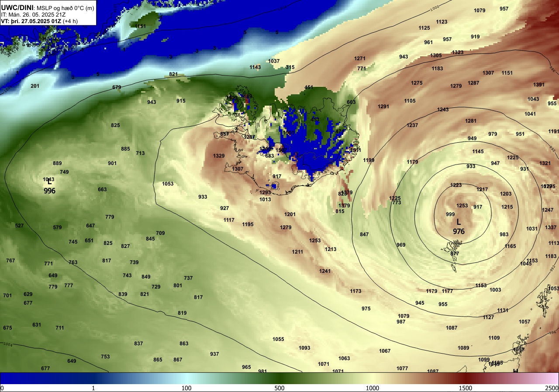Click the height value 1329 over west Iceland
Viewport: 559px width, 392px height.
pyautogui.click(x=219, y=156)
